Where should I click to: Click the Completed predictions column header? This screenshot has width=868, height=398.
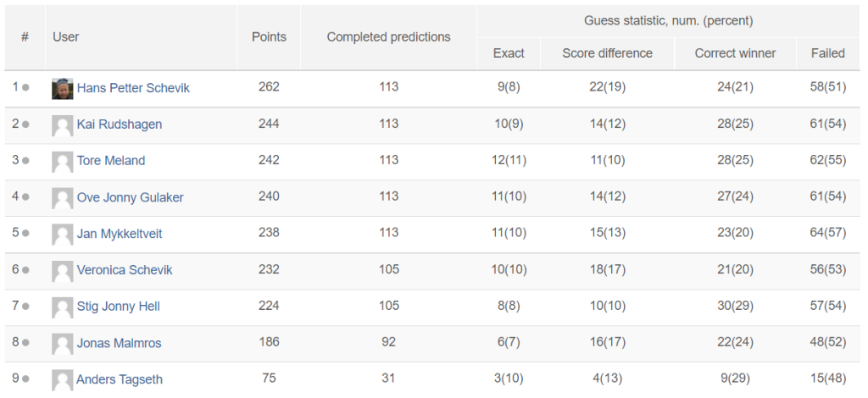[388, 37]
